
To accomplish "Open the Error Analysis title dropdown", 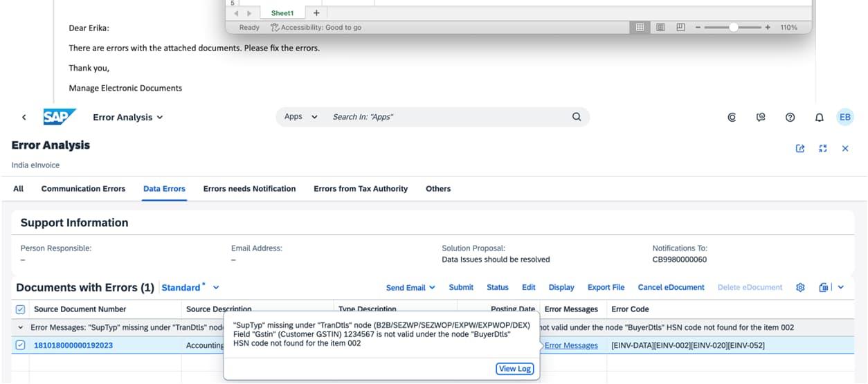I will (128, 117).
